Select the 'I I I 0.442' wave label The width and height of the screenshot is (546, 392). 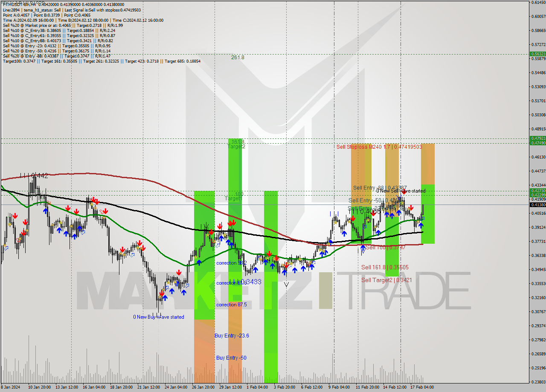(34, 176)
